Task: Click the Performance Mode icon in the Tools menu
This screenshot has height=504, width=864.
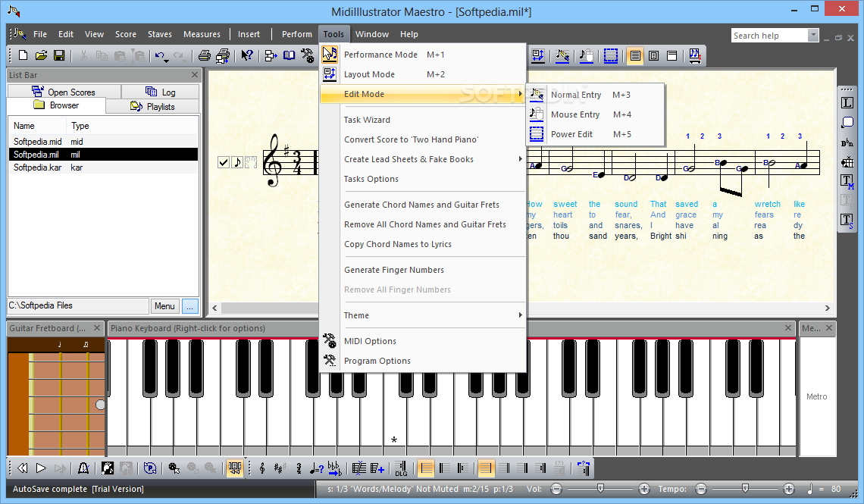Action: point(330,54)
